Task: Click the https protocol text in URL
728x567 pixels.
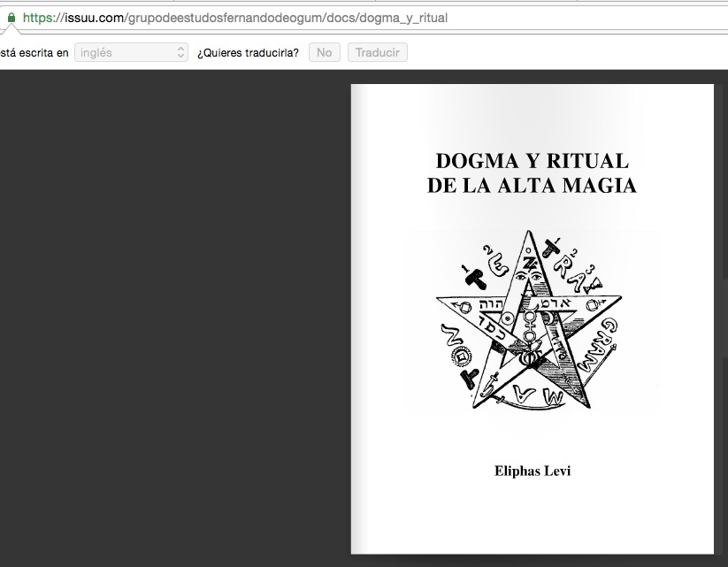Action: pyautogui.click(x=39, y=18)
